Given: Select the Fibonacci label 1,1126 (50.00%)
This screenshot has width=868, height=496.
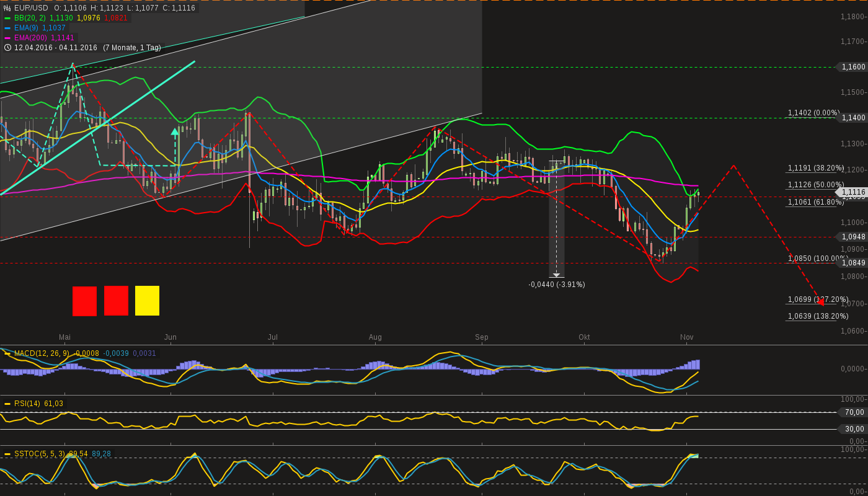Looking at the screenshot, I should [815, 185].
